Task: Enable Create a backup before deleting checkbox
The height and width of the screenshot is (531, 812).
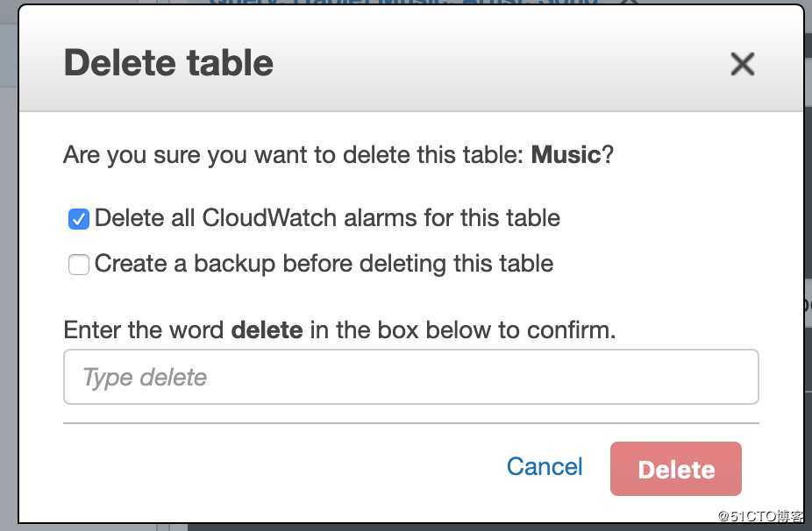Action: point(79,265)
